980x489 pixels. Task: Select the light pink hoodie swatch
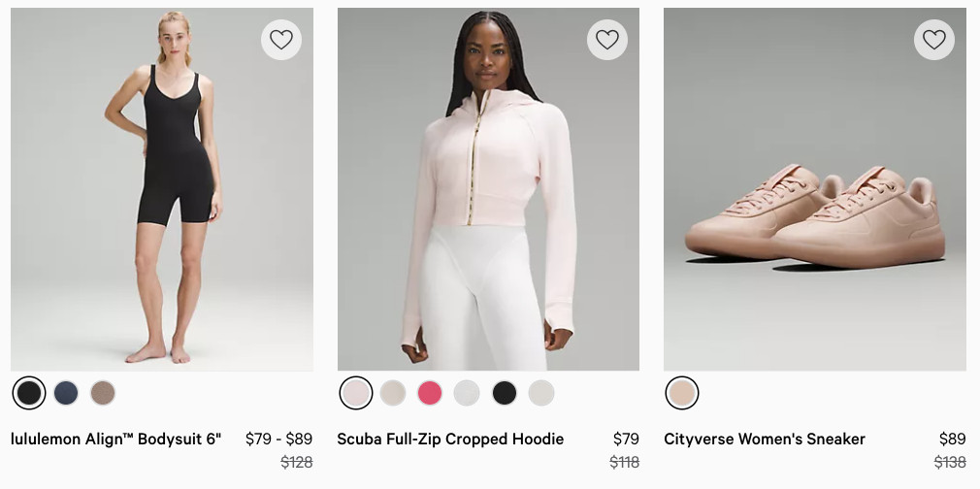[x=356, y=393]
